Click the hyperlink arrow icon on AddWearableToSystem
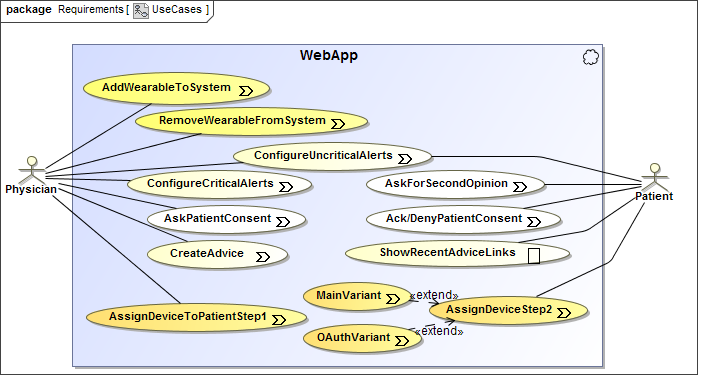Viewport: 701px width, 376px height. 246,91
